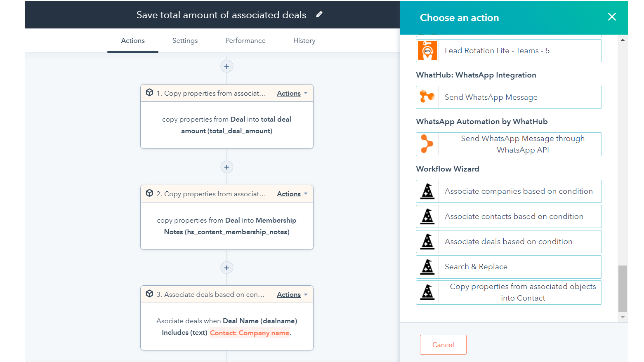Click the cube icon on step 1

coord(149,92)
